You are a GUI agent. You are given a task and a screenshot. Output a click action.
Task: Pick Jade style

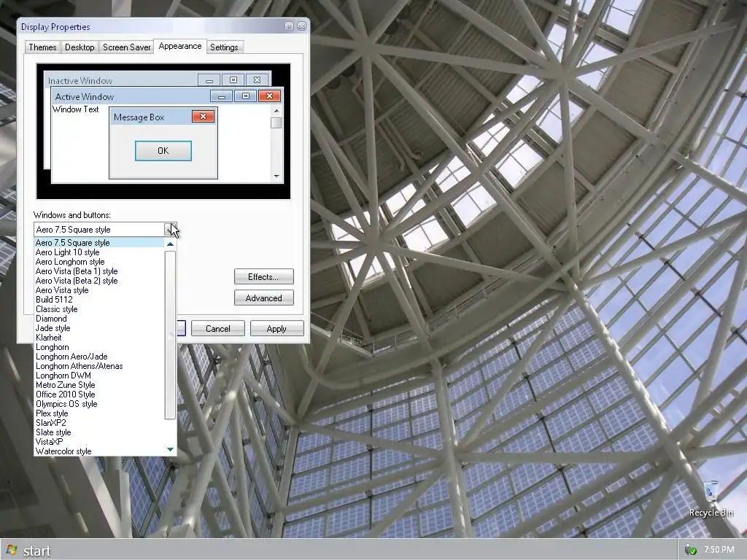(x=99, y=328)
